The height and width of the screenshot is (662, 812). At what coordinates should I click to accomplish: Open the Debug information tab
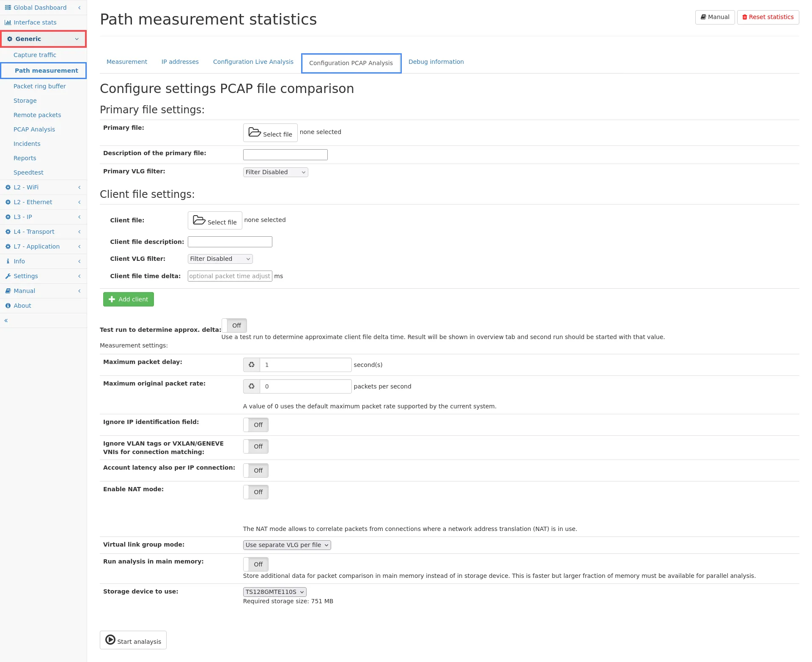coord(436,62)
